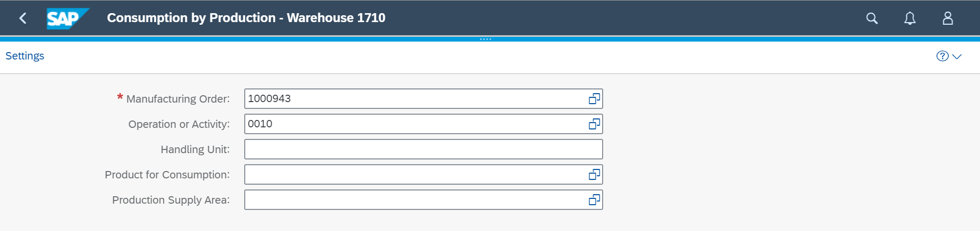
Task: Expand the chevron beside the help icon
Action: (957, 56)
